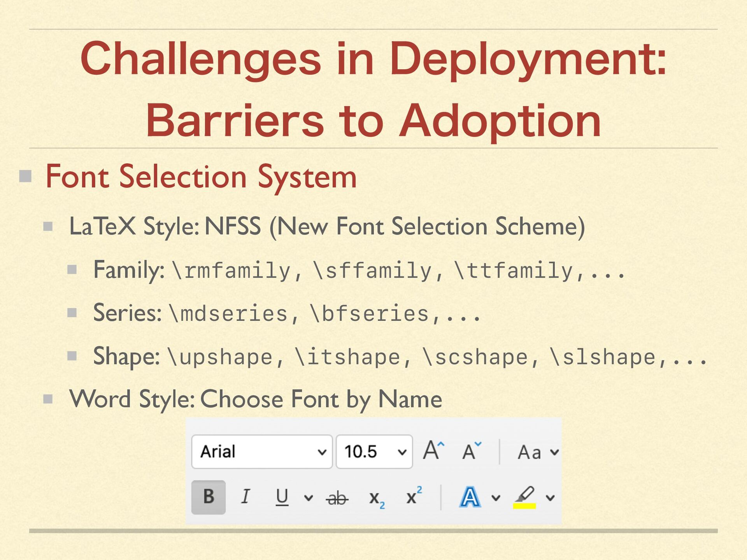Click the Change Case Aa icon

click(x=530, y=452)
